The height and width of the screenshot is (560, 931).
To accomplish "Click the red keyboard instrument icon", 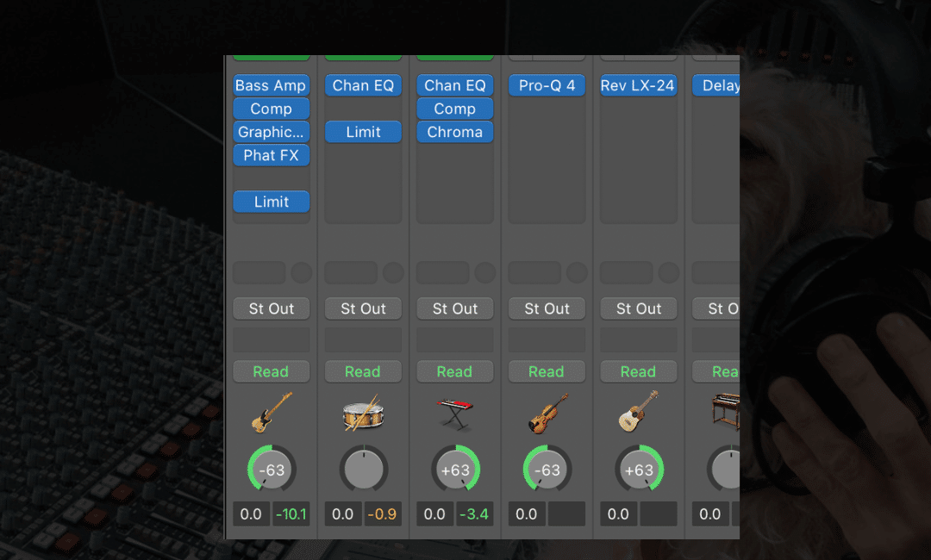I will (455, 412).
